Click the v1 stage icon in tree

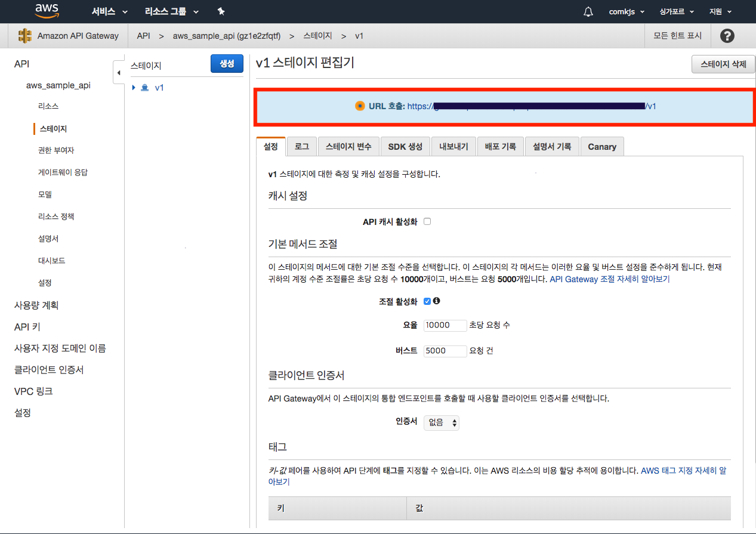[144, 88]
